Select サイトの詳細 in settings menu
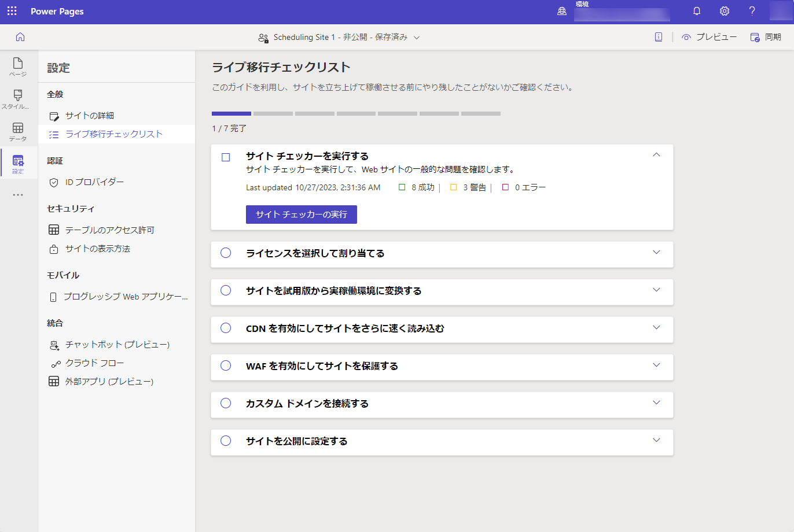 click(x=117, y=116)
